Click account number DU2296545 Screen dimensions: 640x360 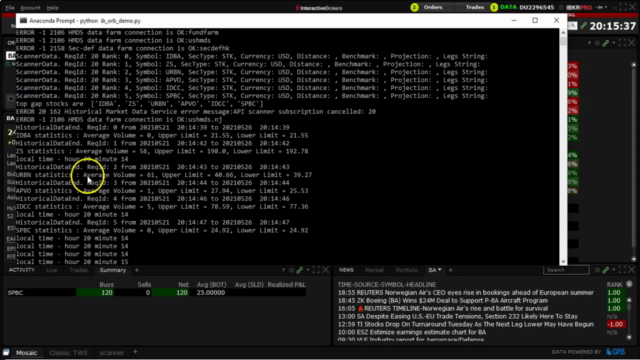tap(536, 7)
